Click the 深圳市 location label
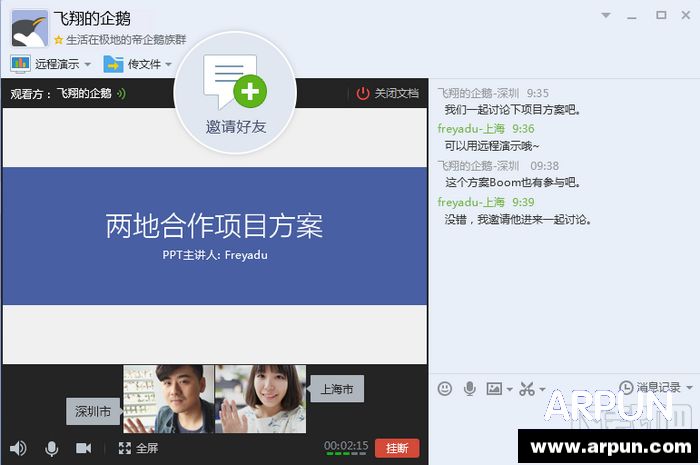This screenshot has height=465, width=700. [x=93, y=411]
